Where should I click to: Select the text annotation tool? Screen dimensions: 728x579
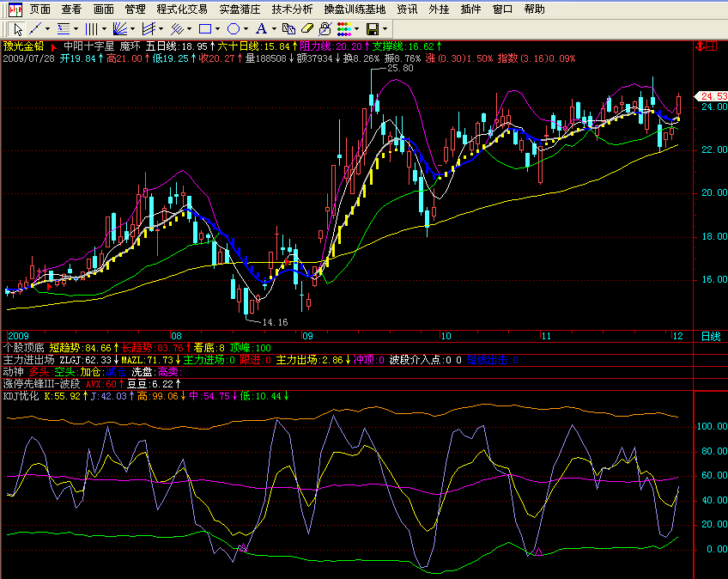click(x=261, y=29)
